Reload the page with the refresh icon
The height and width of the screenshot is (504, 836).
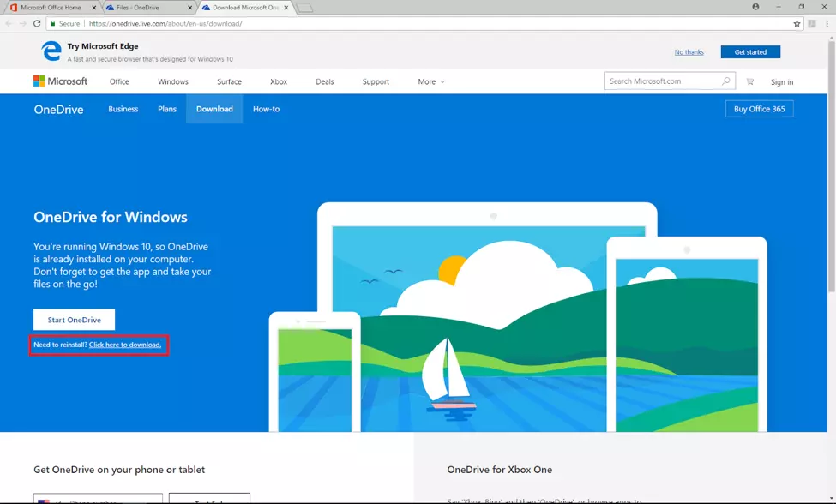pos(37,23)
